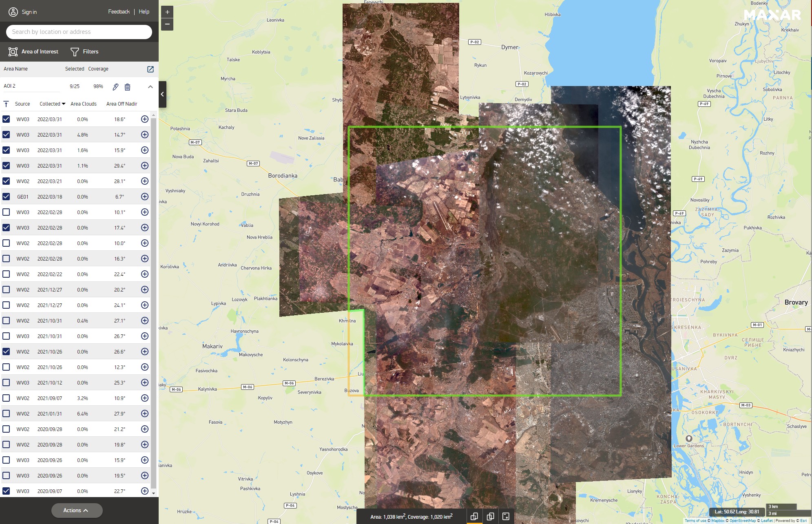
Task: Sort images by Collected date dropdown
Action: 52,104
